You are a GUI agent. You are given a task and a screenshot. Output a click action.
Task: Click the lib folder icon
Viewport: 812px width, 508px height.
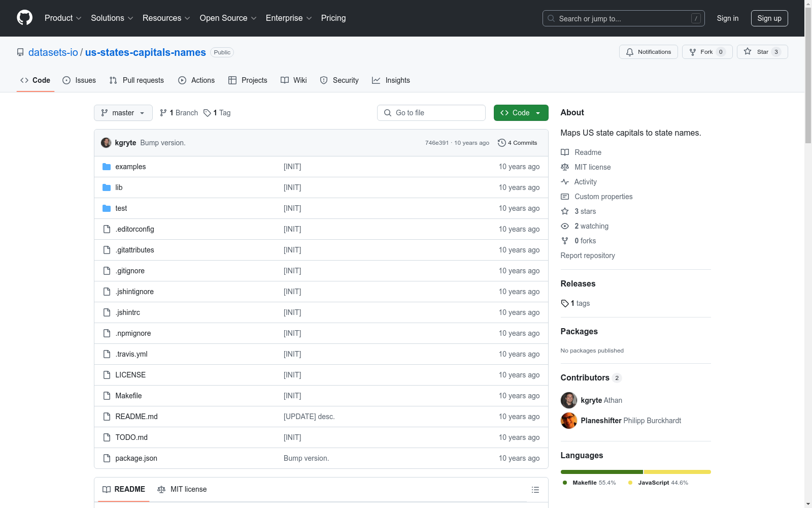pos(107,187)
